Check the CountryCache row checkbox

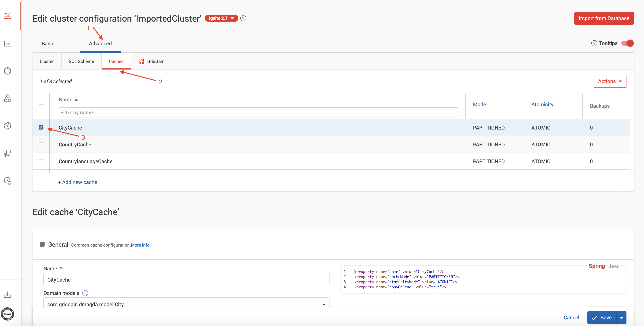click(x=41, y=144)
